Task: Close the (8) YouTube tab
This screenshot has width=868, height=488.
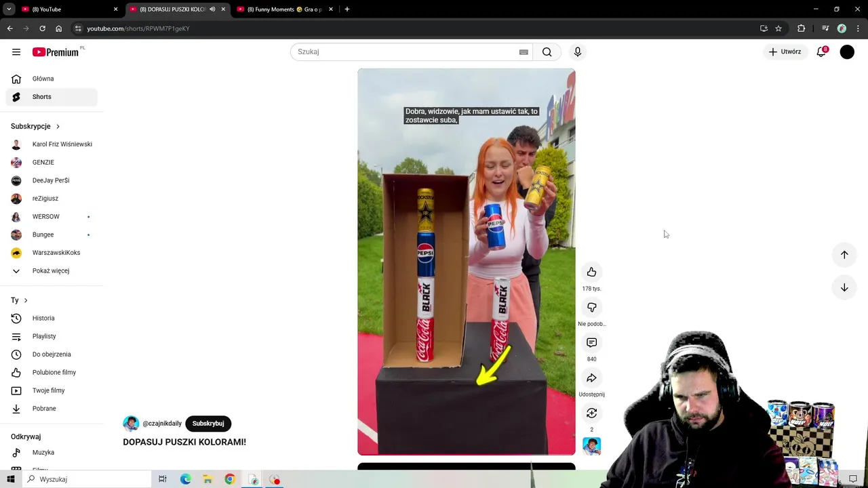Action: [x=115, y=9]
